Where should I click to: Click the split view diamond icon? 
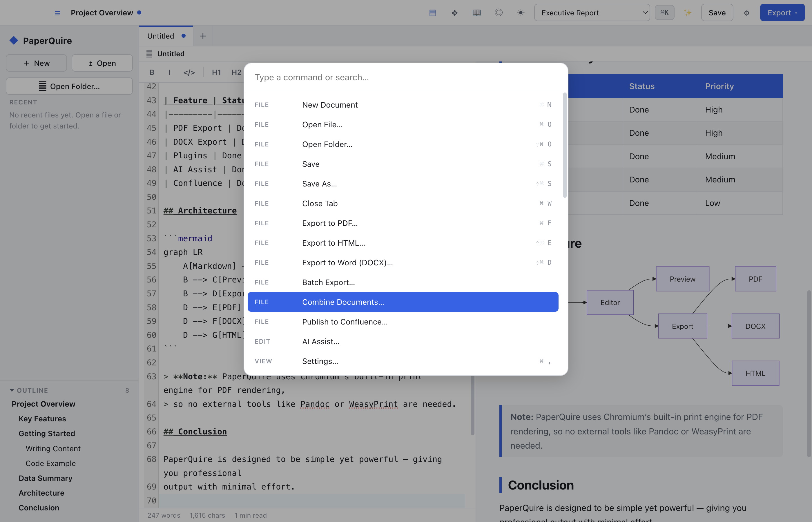pos(454,13)
